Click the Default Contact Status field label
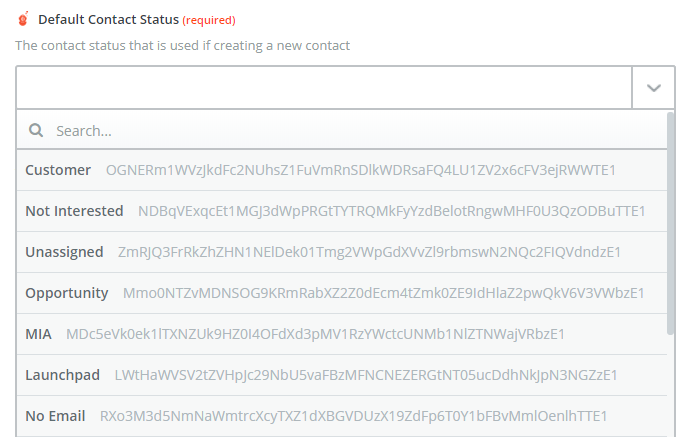Image resolution: width=689 pixels, height=437 pixels. (109, 20)
